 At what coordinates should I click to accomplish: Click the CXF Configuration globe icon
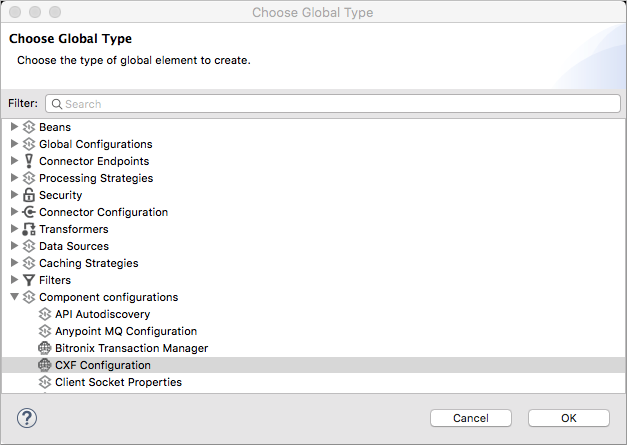click(45, 365)
